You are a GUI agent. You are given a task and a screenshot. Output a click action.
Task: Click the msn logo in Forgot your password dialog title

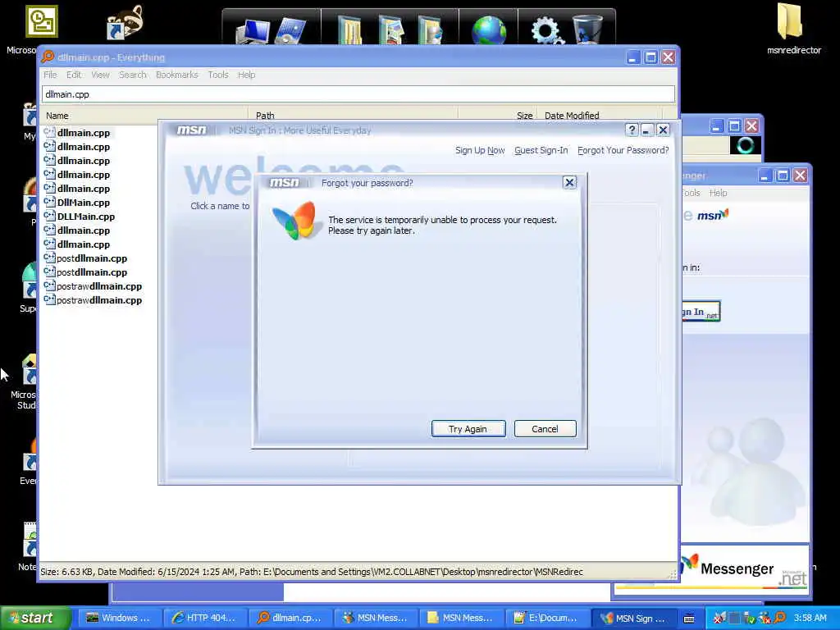[x=285, y=183]
